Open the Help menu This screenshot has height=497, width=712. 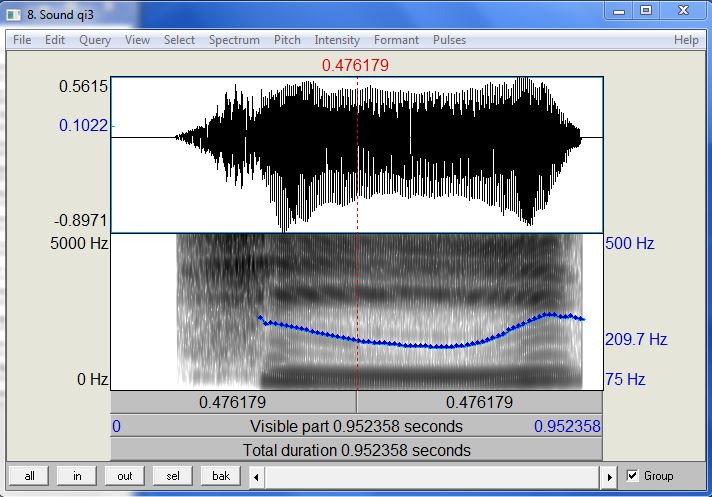[x=686, y=40]
